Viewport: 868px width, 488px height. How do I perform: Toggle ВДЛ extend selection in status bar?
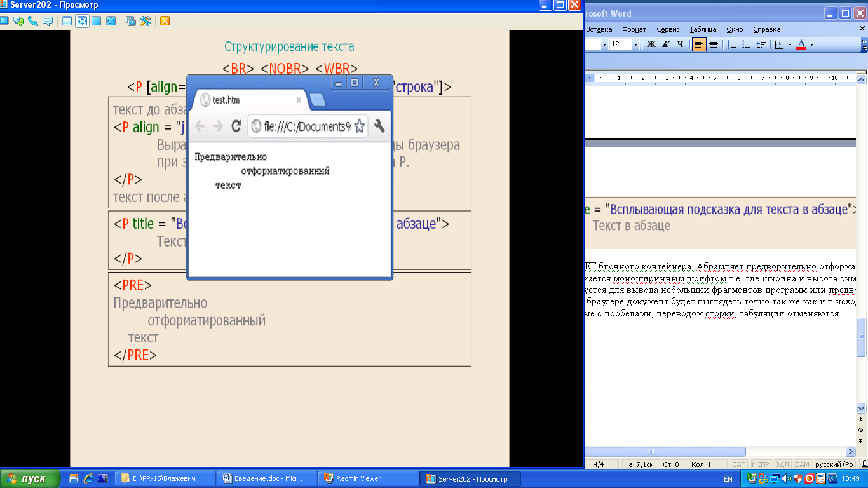782,464
